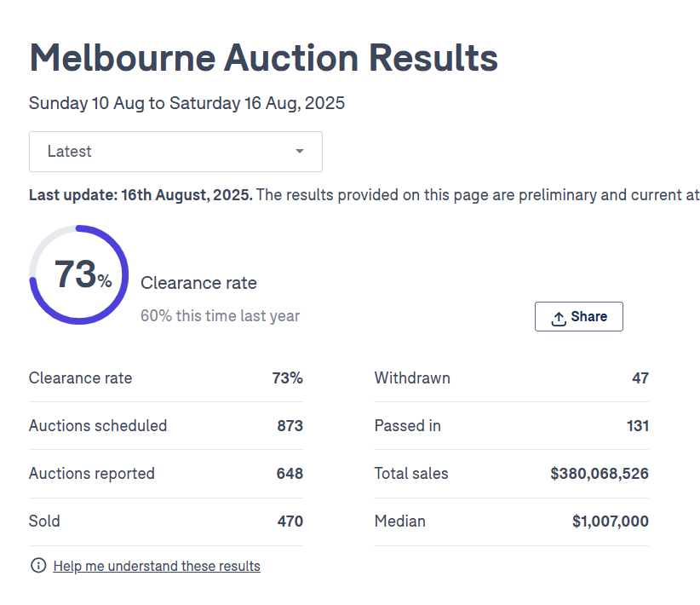Viewport: 700px width, 605px height.
Task: Click the Last update 16th August notice
Action: tap(141, 195)
